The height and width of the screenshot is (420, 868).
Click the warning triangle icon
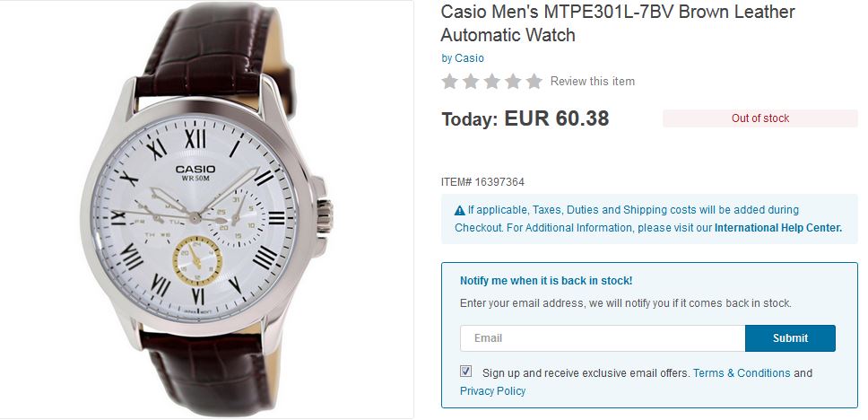click(x=460, y=211)
